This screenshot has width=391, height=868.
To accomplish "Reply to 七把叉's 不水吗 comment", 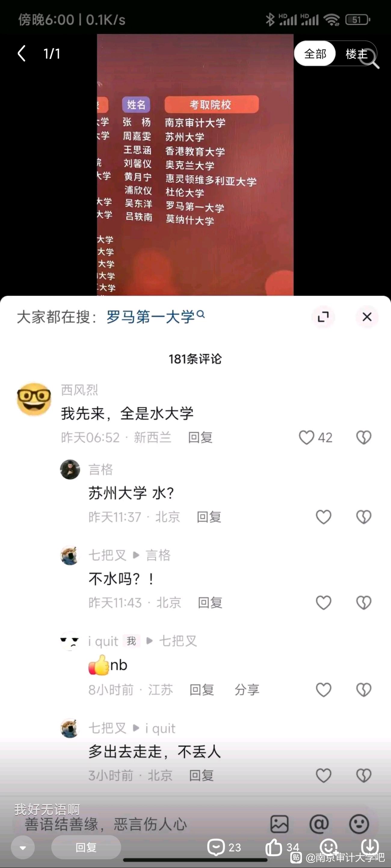I will tap(210, 603).
